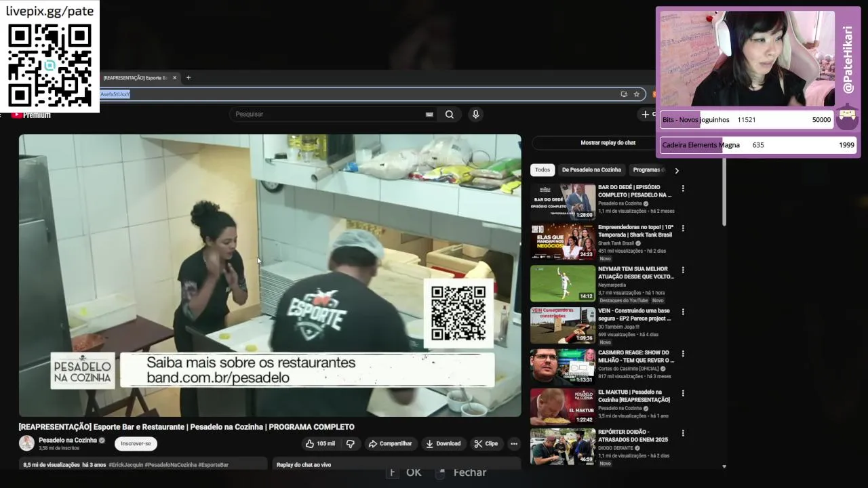This screenshot has height=488, width=868.
Task: Open EL MAKTUB episode thumbnail
Action: (x=563, y=407)
